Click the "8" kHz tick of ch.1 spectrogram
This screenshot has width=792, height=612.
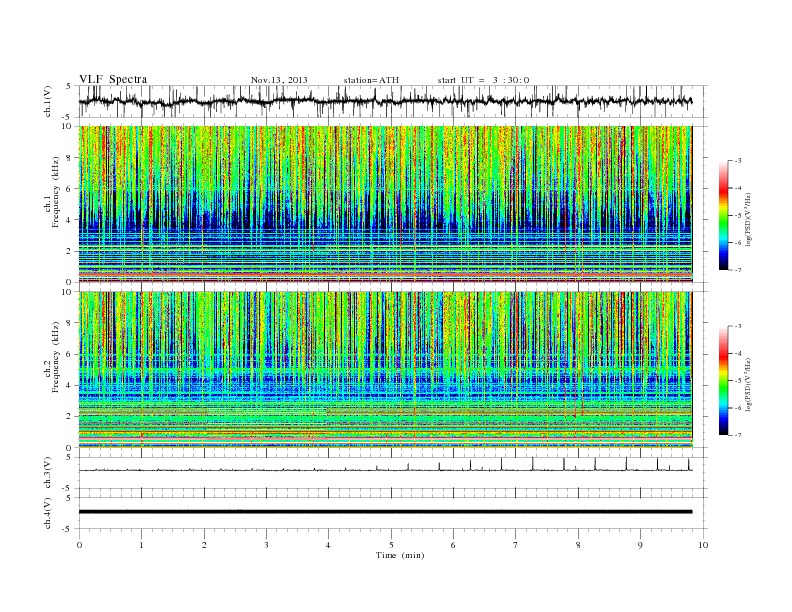click(x=70, y=158)
